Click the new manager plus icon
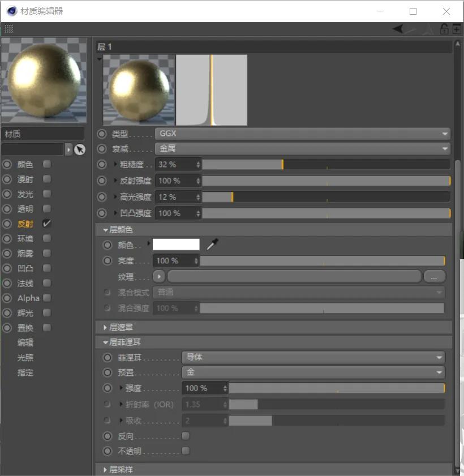This screenshot has height=476, width=464. (x=457, y=29)
